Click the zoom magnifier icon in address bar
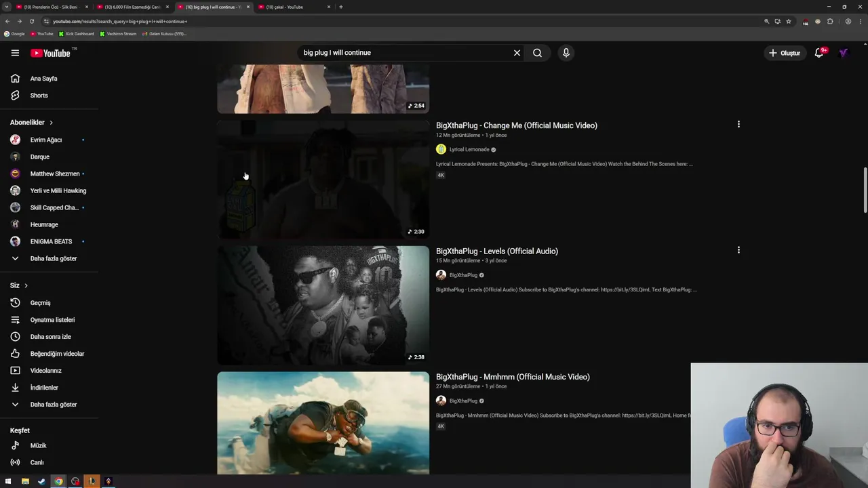Viewport: 868px width, 488px height. pos(767,21)
